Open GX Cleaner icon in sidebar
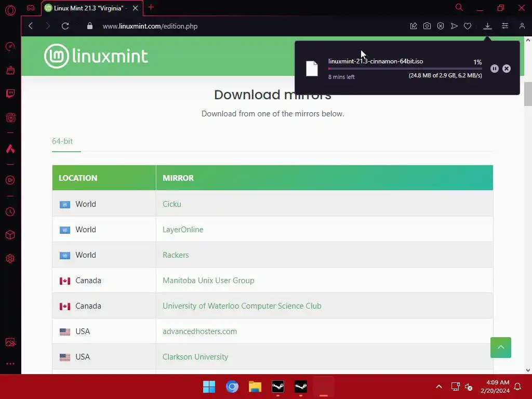532x399 pixels. (x=10, y=70)
